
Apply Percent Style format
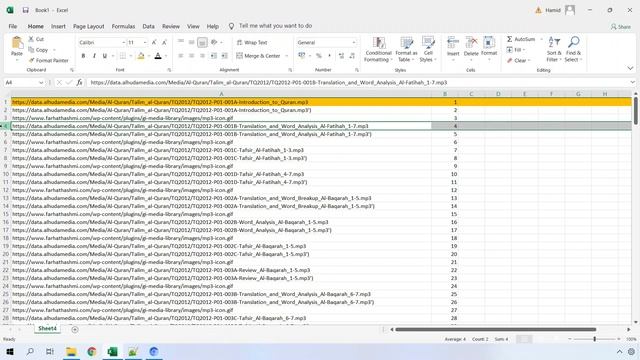pyautogui.click(x=319, y=56)
